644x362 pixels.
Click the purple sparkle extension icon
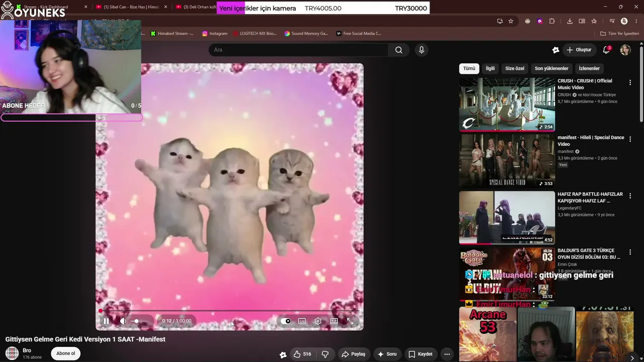point(540,21)
